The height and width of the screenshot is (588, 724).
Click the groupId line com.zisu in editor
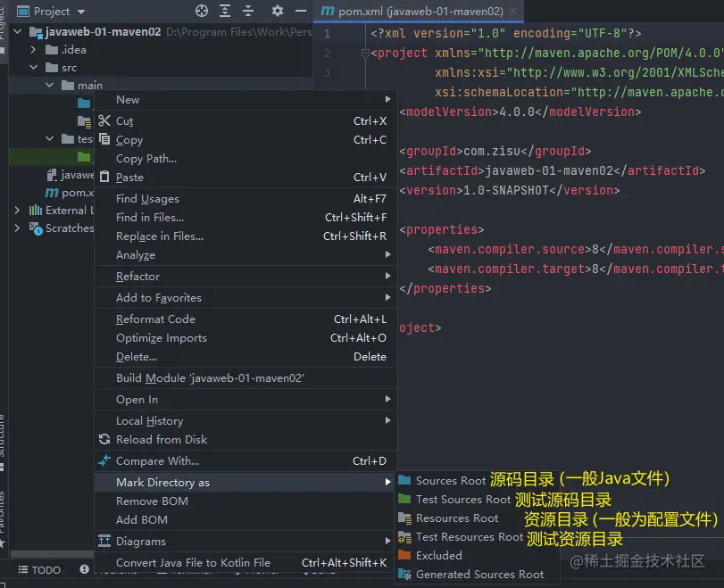(x=495, y=151)
